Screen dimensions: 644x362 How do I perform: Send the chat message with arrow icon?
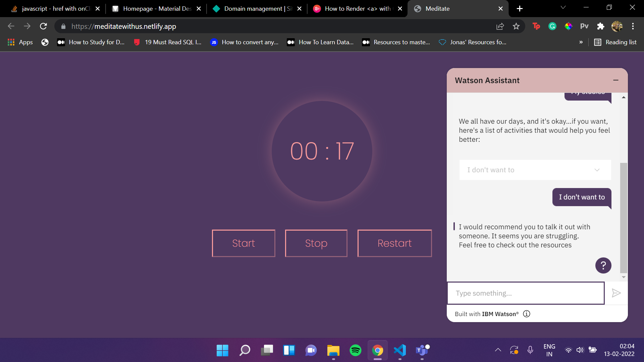click(x=616, y=293)
